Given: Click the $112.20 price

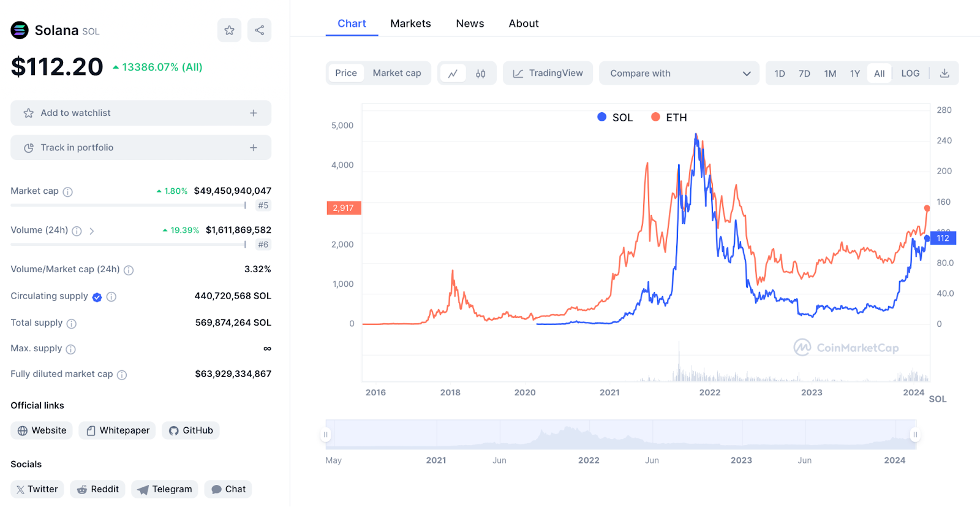Looking at the screenshot, I should click(57, 66).
